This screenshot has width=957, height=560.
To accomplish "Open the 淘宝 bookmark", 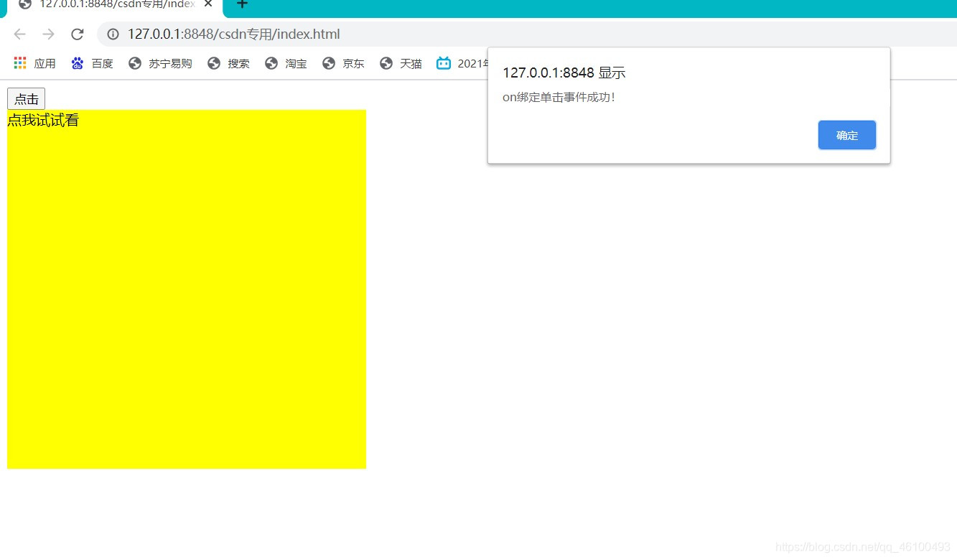I will [286, 63].
